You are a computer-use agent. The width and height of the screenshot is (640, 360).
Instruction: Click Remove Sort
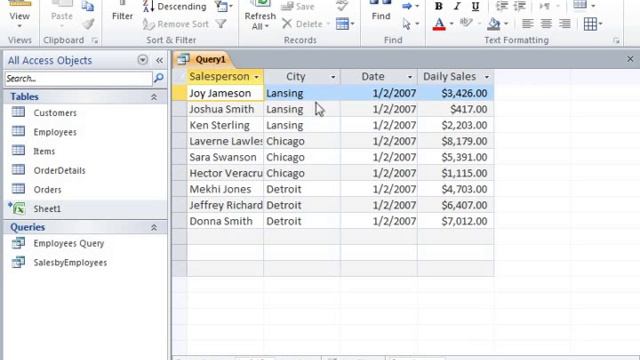click(176, 24)
